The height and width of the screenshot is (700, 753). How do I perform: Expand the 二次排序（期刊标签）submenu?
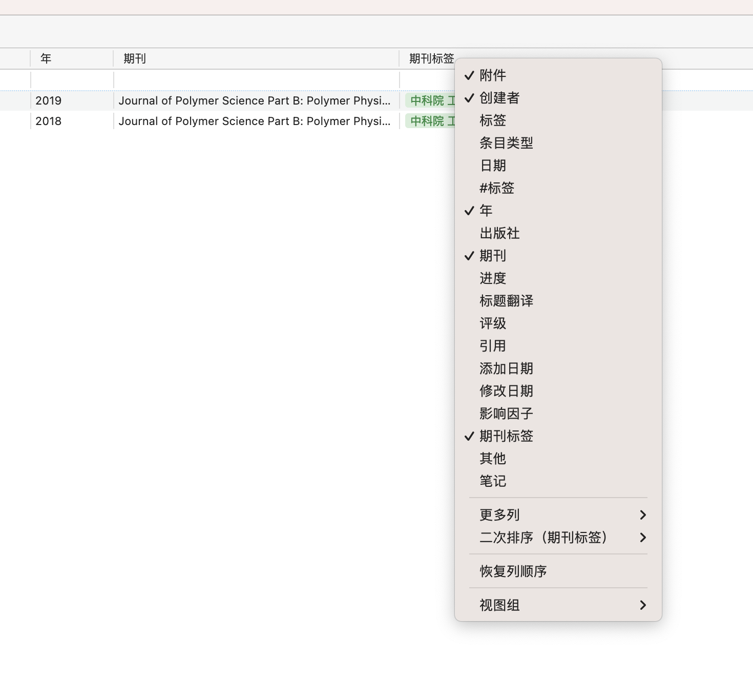click(x=558, y=538)
